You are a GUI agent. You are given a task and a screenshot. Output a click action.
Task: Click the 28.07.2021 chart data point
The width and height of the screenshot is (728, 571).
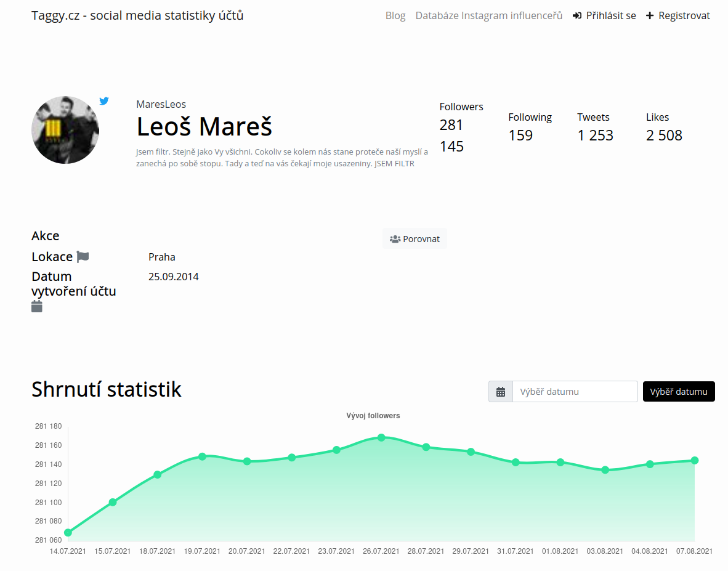point(426,447)
